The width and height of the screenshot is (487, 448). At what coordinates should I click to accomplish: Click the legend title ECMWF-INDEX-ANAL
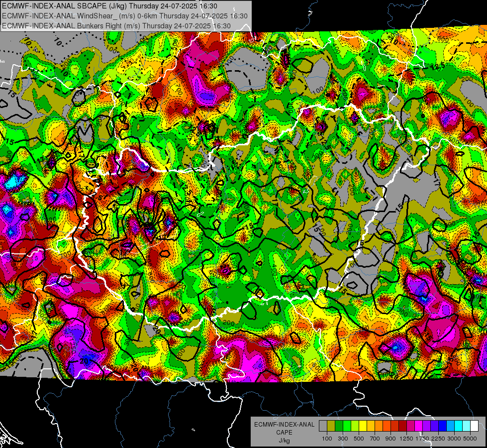coord(285,425)
